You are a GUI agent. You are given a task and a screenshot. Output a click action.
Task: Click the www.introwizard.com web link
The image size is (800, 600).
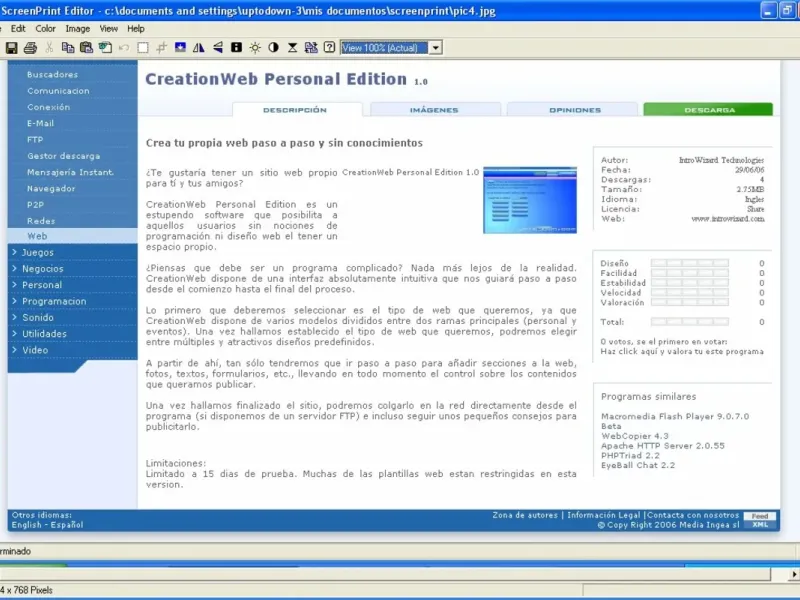tap(728, 219)
